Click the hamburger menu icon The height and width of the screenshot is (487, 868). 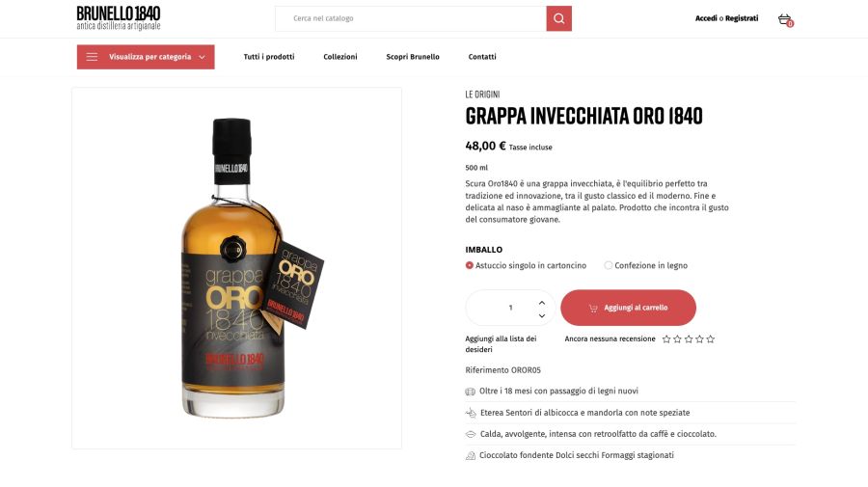coord(92,57)
